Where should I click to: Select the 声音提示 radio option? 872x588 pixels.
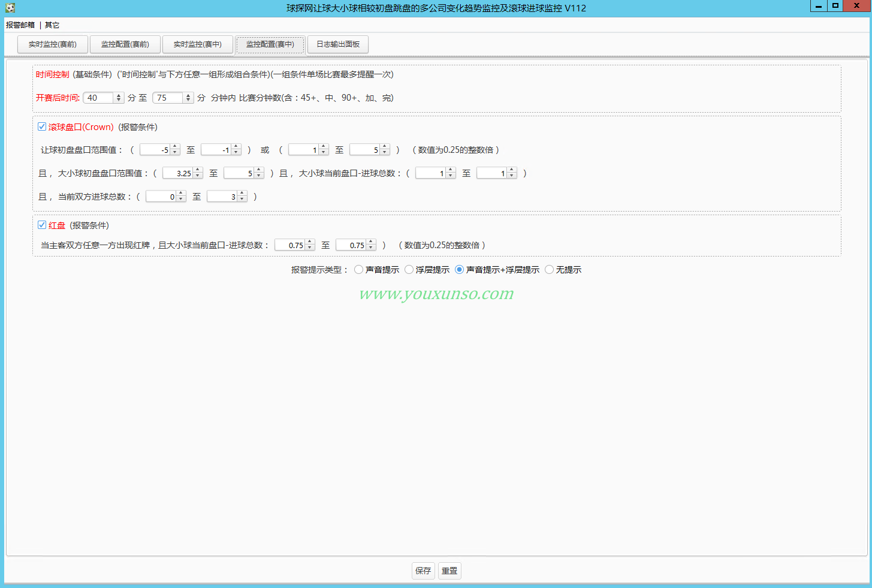pos(358,270)
